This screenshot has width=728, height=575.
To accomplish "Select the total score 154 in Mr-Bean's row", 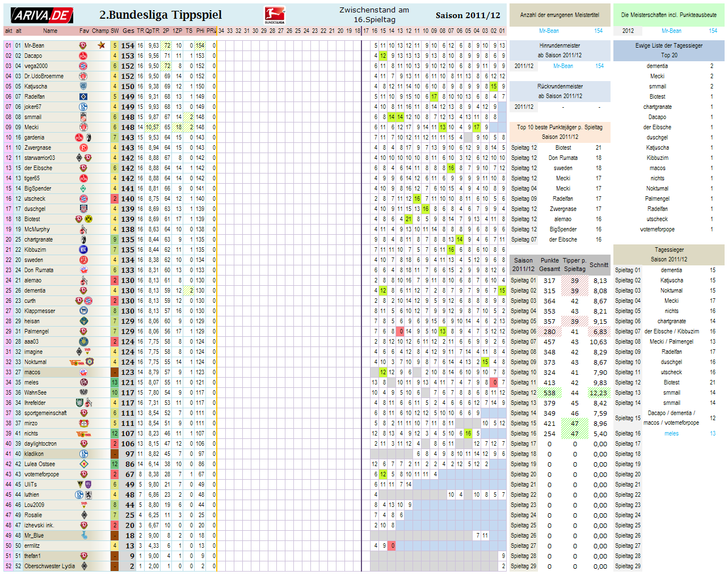I will [x=128, y=45].
